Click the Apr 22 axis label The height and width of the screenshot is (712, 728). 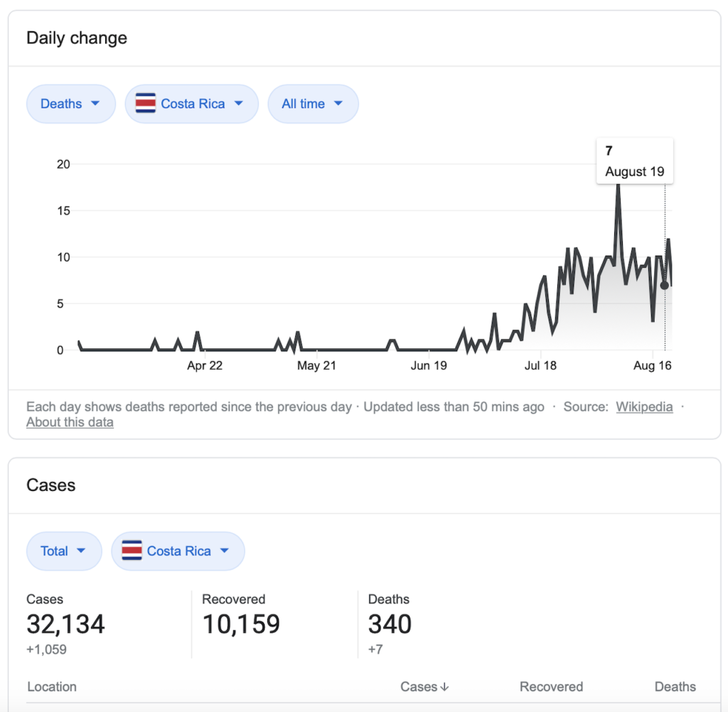(x=205, y=366)
